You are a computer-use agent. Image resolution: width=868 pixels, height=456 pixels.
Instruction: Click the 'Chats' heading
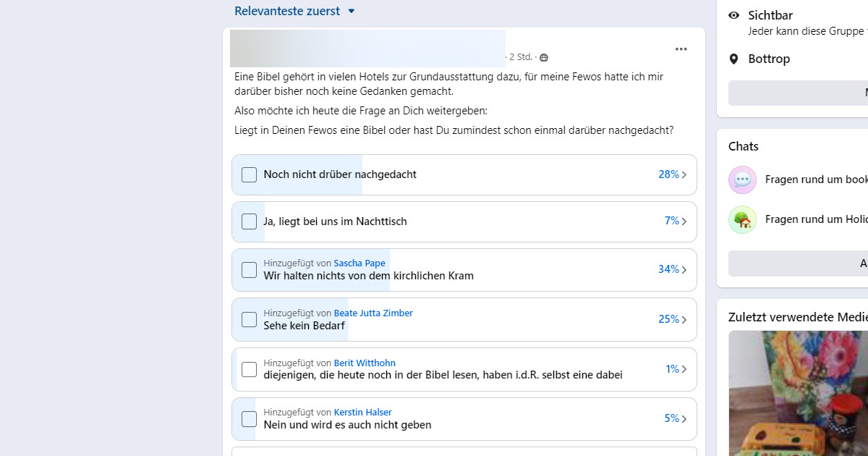coord(744,146)
